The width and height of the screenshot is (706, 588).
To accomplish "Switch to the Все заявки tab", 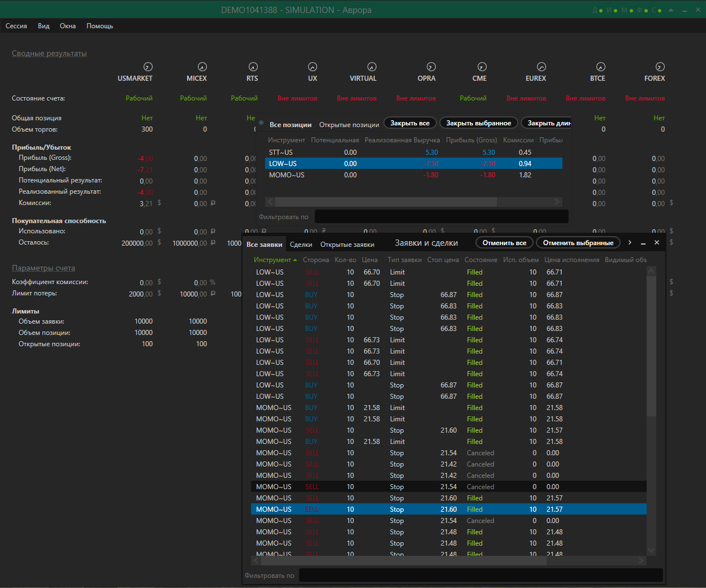I will (x=265, y=245).
